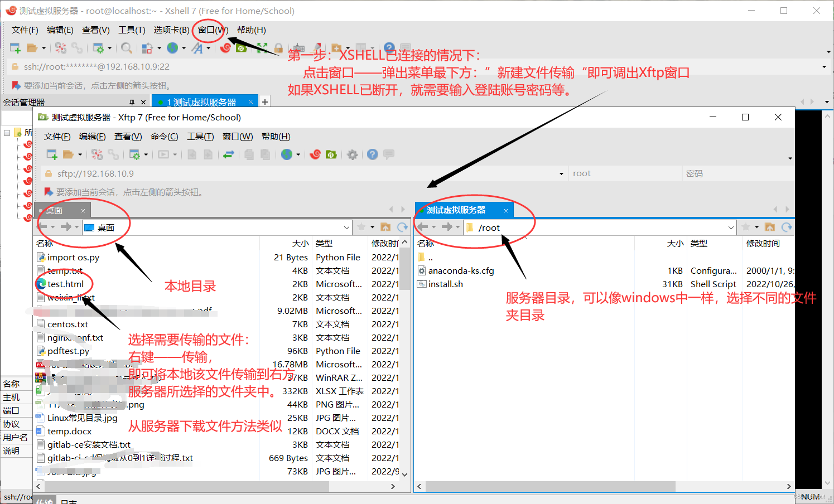The image size is (834, 504).
Task: Open Xftp 命令(C) menu
Action: pyautogui.click(x=164, y=137)
